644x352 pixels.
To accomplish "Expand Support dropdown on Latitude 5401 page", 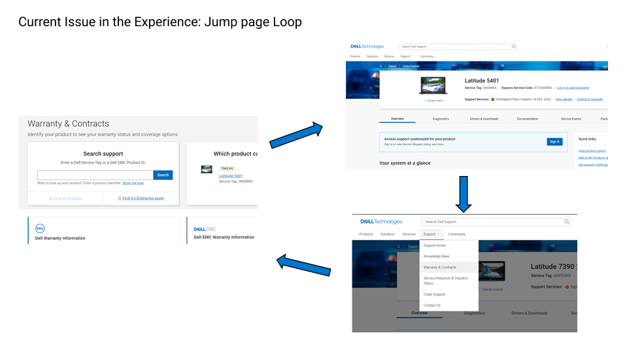I will click(407, 56).
